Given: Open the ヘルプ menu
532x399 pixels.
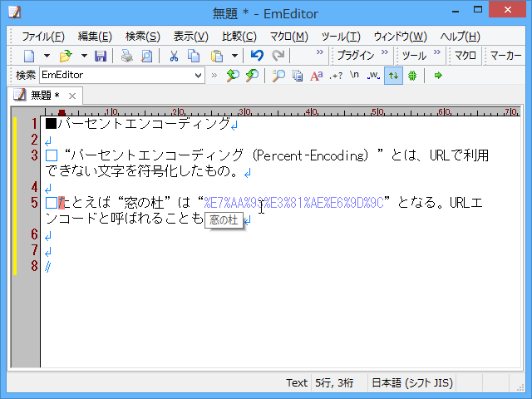Looking at the screenshot, I should pos(460,37).
